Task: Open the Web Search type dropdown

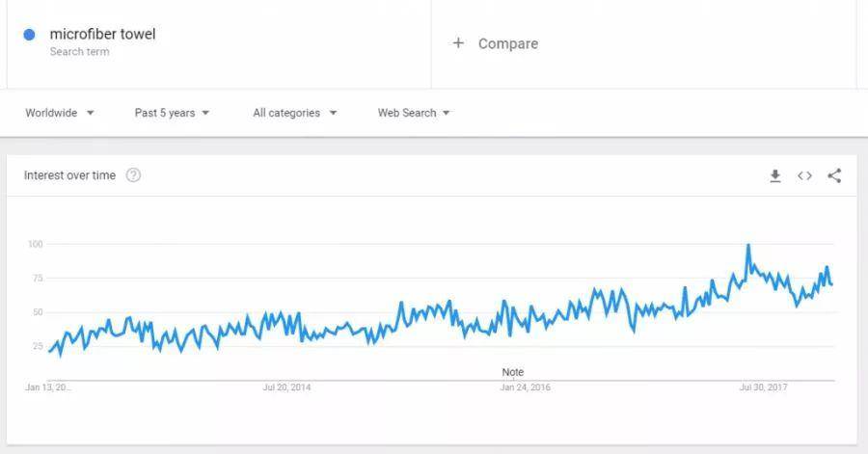Action: pyautogui.click(x=414, y=113)
